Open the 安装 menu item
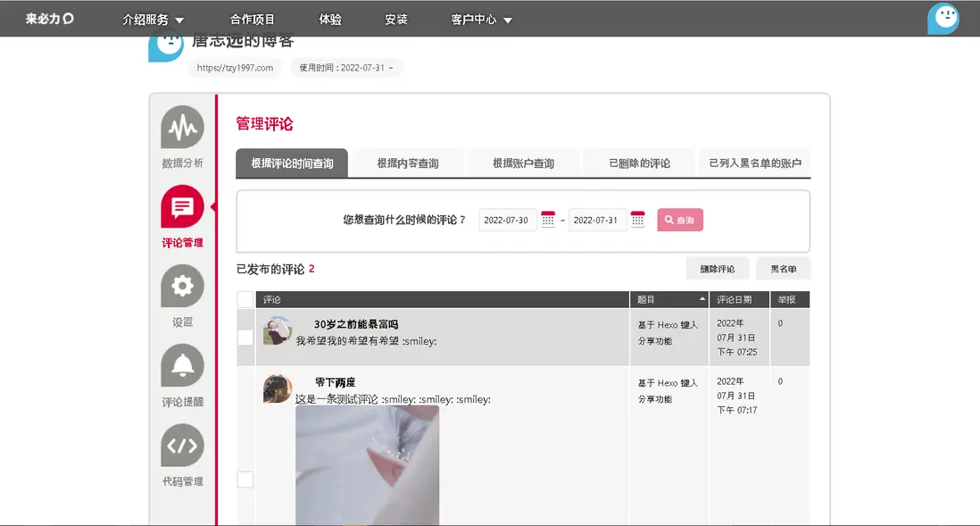The width and height of the screenshot is (980, 526). tap(395, 20)
